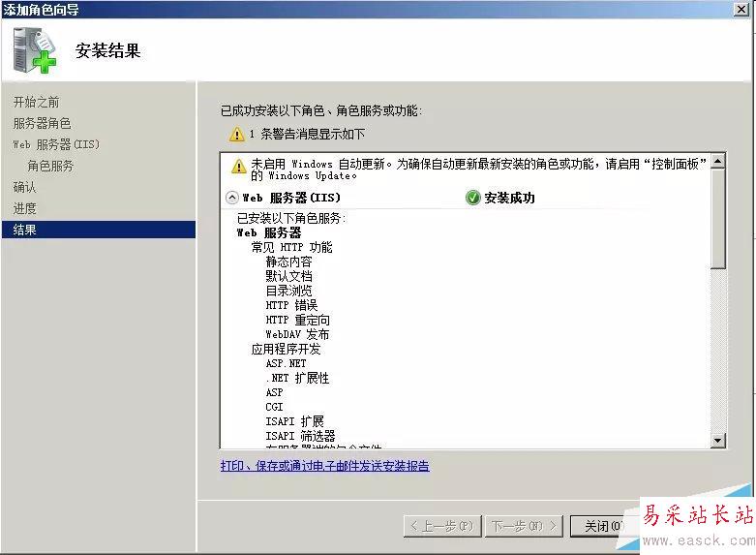Click the results list scroll up arrow
This screenshot has height=555, width=756.
(718, 162)
